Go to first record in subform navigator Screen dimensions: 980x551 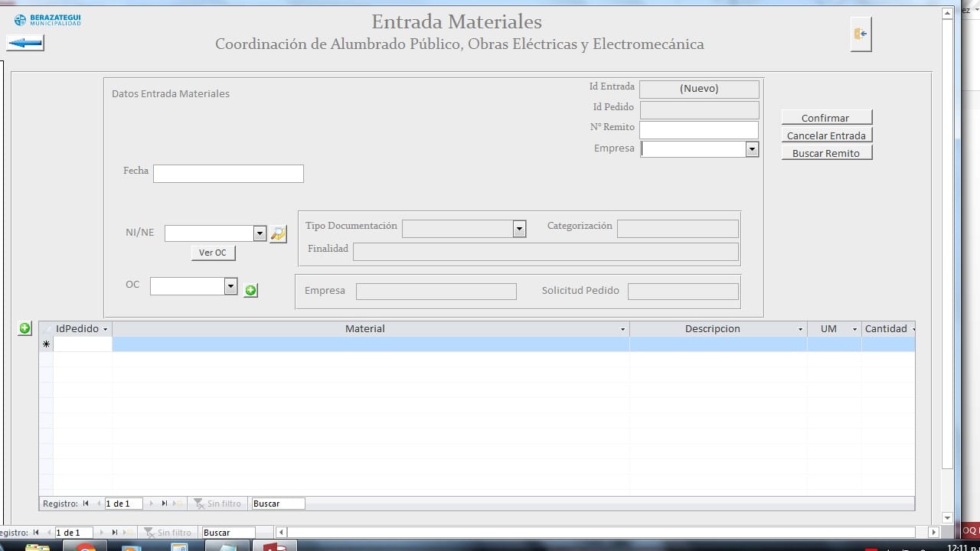pos(86,504)
